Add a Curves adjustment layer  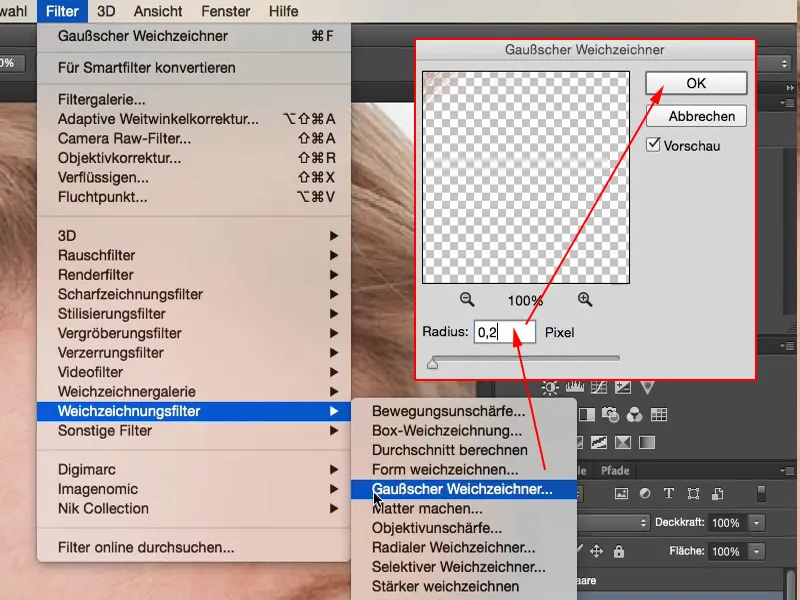598,388
